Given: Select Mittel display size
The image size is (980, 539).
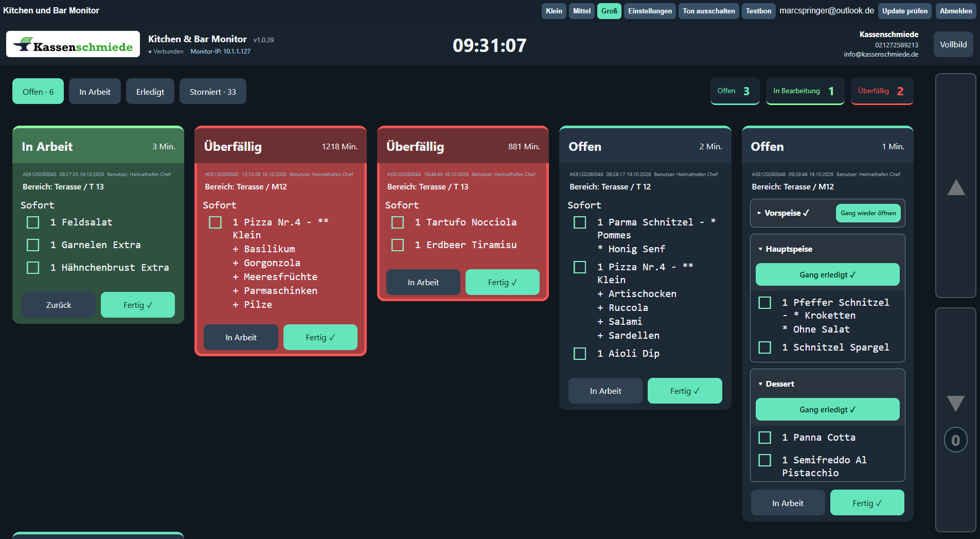Looking at the screenshot, I should pos(582,11).
